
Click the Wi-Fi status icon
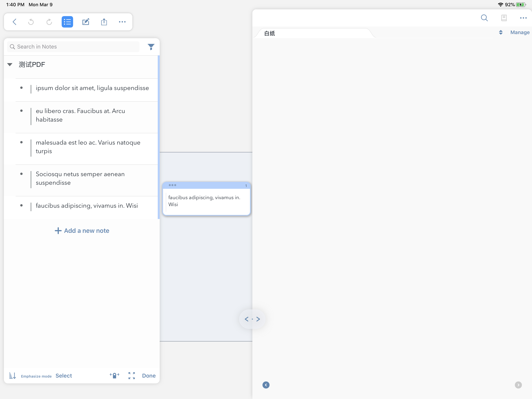[500, 4]
